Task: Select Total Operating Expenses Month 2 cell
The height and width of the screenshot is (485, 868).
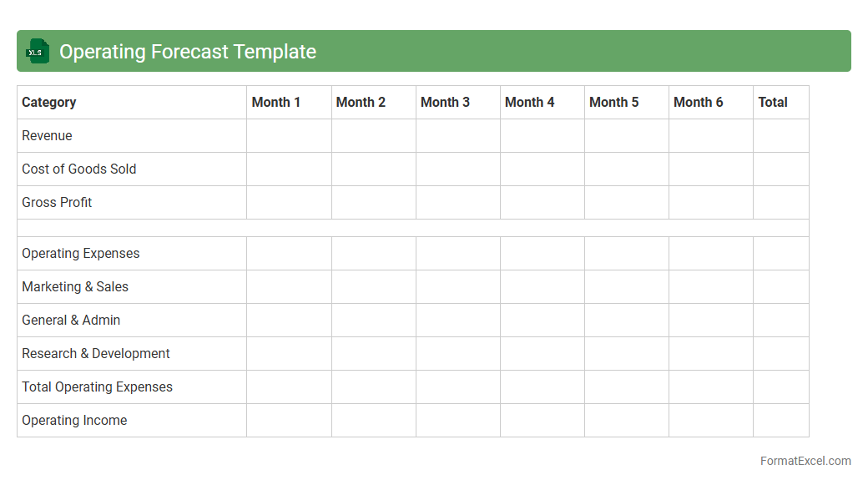Action: pos(373,387)
